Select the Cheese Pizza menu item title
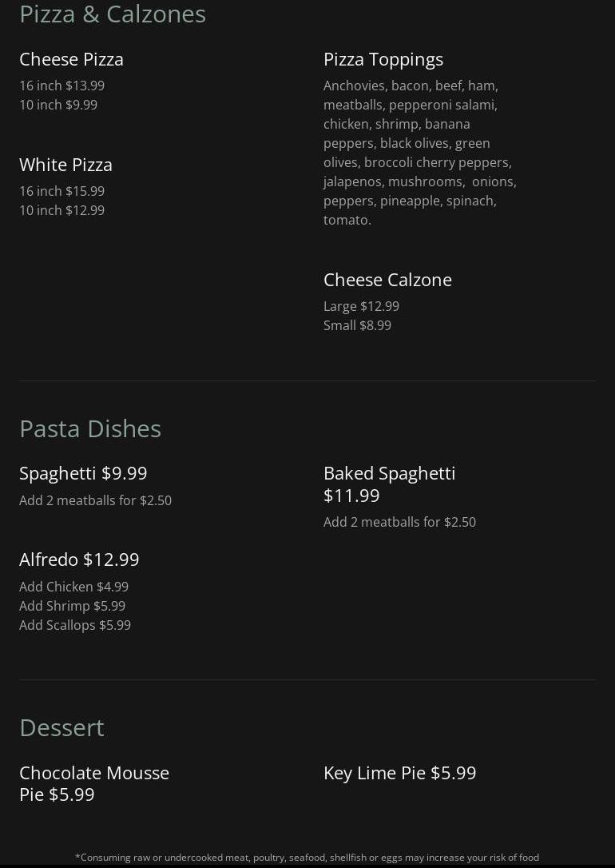Image resolution: width=615 pixels, height=868 pixels. point(71,59)
